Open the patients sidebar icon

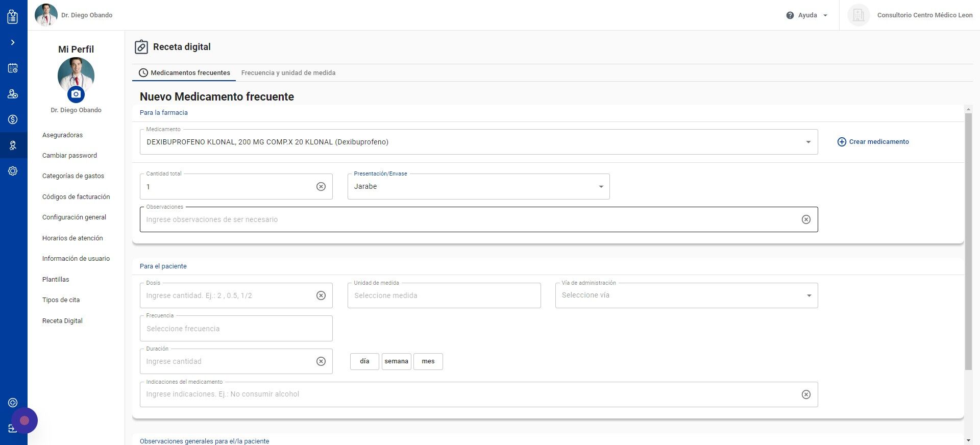(13, 94)
